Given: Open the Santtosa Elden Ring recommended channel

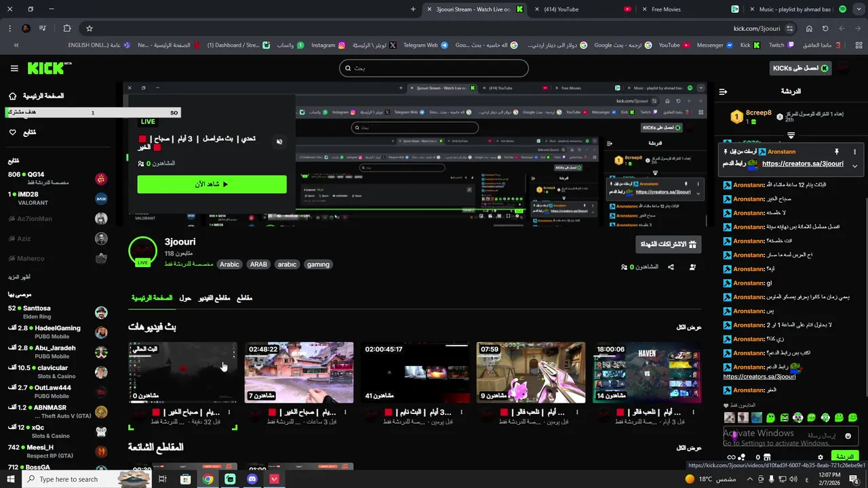Looking at the screenshot, I should (58, 312).
